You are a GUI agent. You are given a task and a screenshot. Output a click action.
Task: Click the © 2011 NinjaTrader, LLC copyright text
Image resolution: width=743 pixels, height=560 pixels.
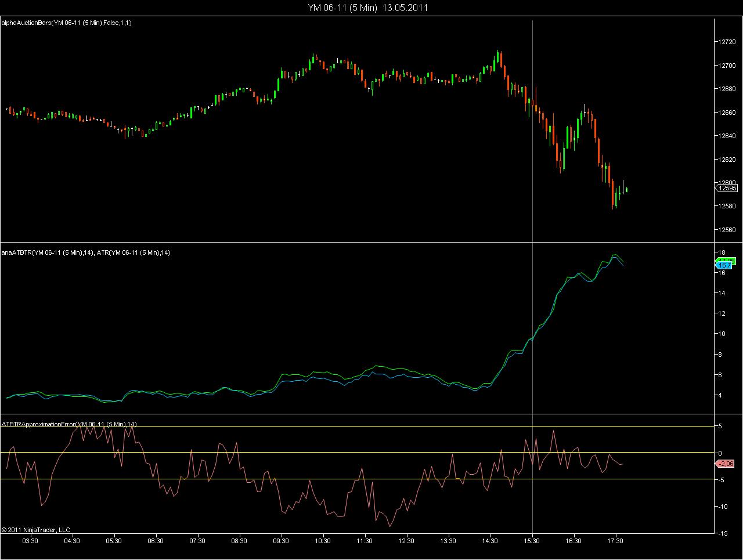(35, 529)
